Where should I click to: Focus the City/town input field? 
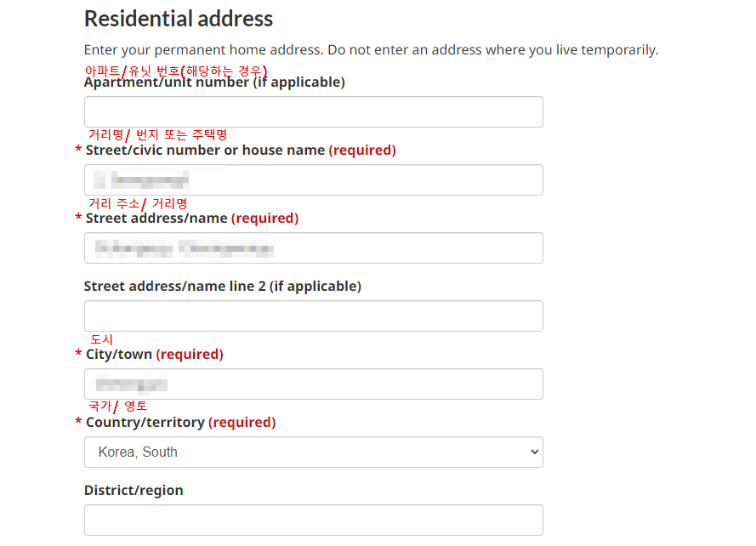click(313, 384)
